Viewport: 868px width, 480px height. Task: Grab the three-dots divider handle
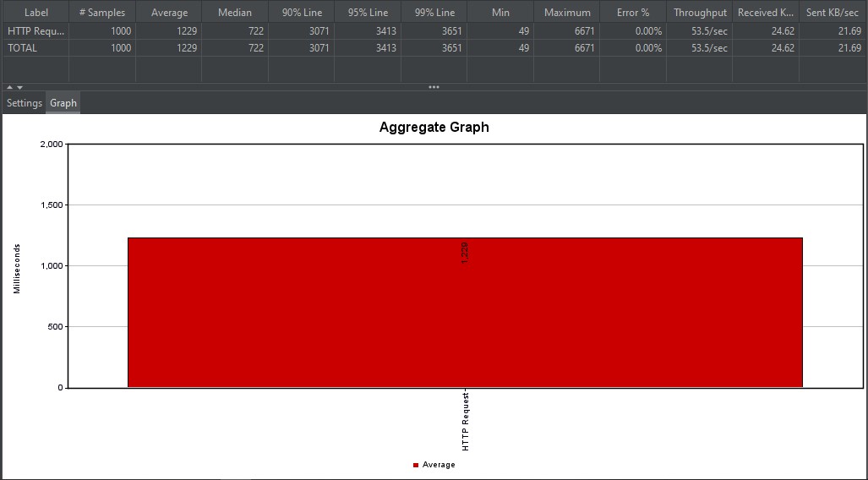point(434,88)
